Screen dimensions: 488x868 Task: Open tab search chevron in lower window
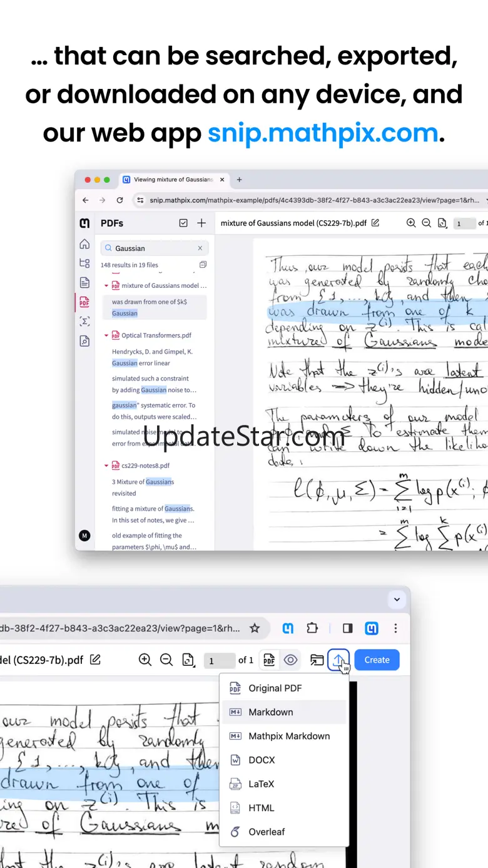pyautogui.click(x=397, y=599)
